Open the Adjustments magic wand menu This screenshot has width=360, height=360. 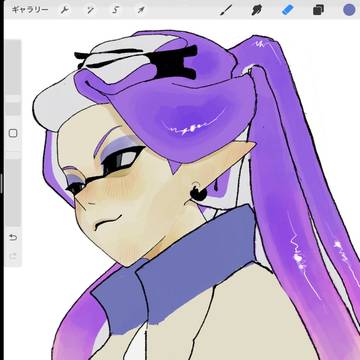click(x=90, y=10)
